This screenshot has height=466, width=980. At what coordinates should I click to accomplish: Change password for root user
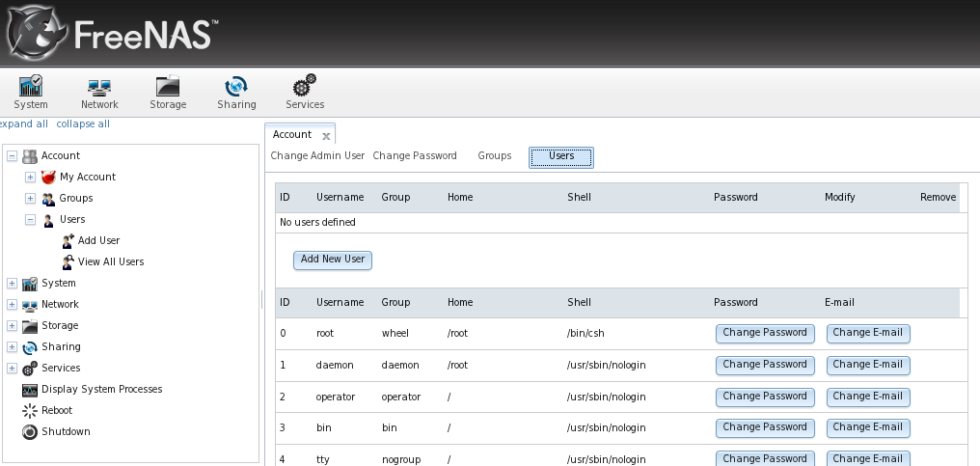click(x=765, y=334)
